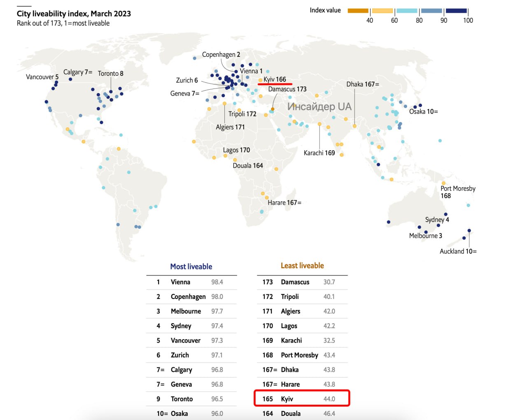Image resolution: width=527 pixels, height=420 pixels.
Task: Click the Damascus row in Least liveable table
Action: click(x=302, y=282)
